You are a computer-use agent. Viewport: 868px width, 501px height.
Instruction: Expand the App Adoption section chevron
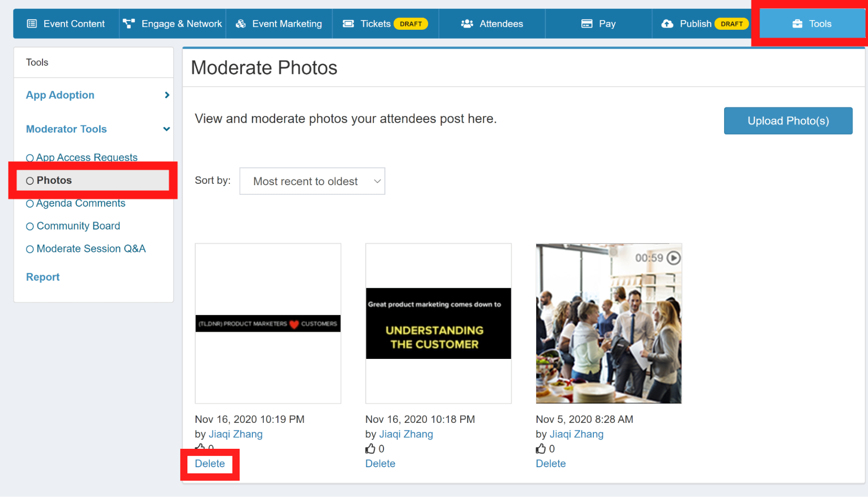click(167, 95)
